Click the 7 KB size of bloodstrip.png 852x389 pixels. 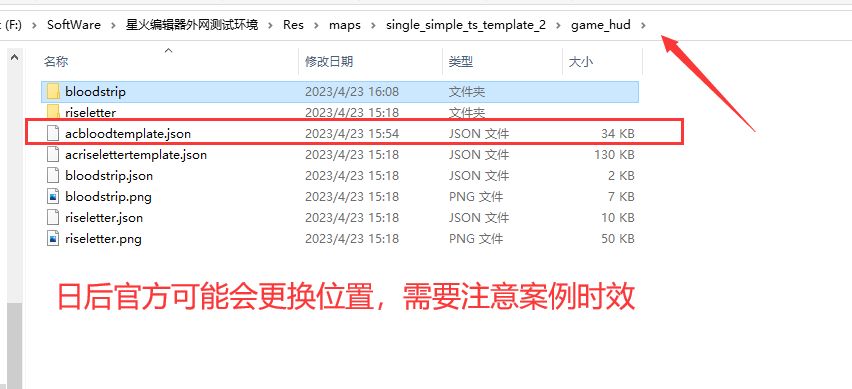pyautogui.click(x=621, y=197)
